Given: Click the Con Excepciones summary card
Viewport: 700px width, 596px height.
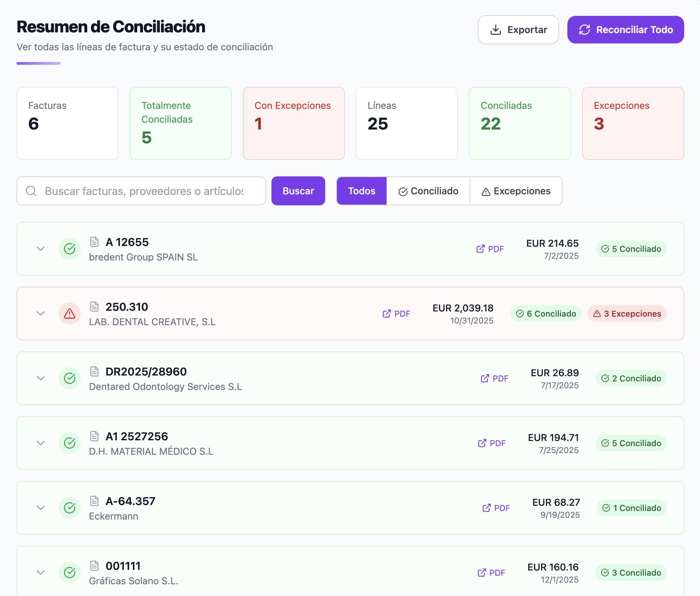Looking at the screenshot, I should (x=294, y=123).
